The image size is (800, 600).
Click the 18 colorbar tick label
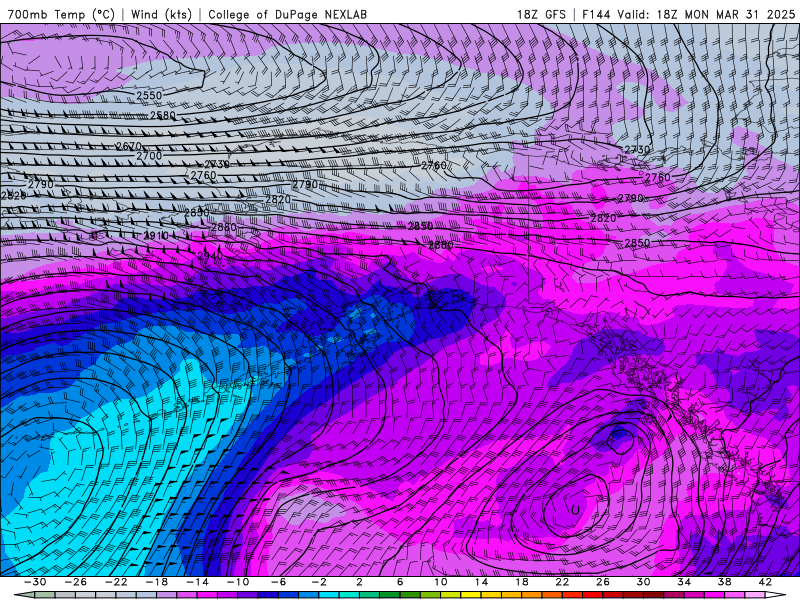[521, 582]
